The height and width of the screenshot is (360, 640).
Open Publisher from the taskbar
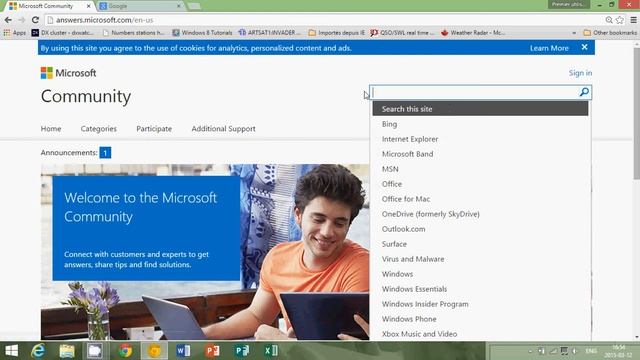(x=242, y=351)
